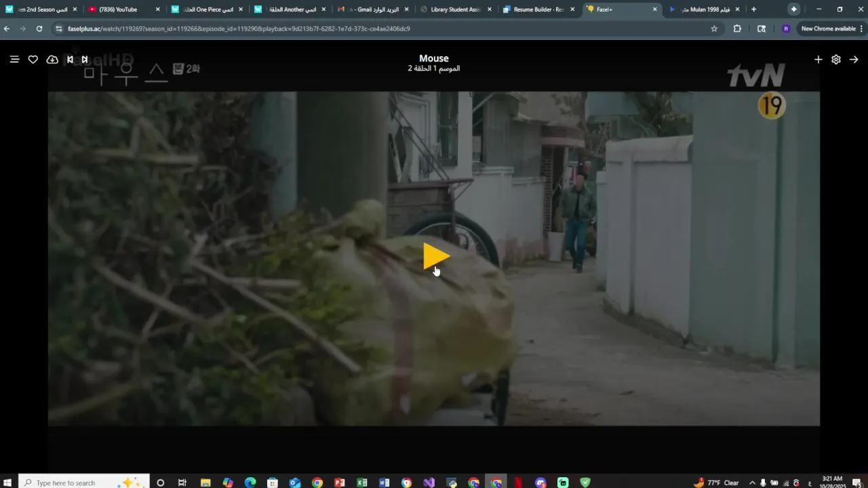Switch to the Another anime tab
The width and height of the screenshot is (868, 488).
289,9
